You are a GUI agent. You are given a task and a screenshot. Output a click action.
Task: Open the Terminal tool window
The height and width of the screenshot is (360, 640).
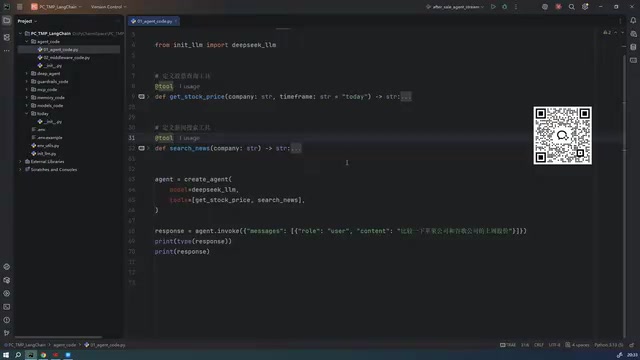(x=7, y=307)
